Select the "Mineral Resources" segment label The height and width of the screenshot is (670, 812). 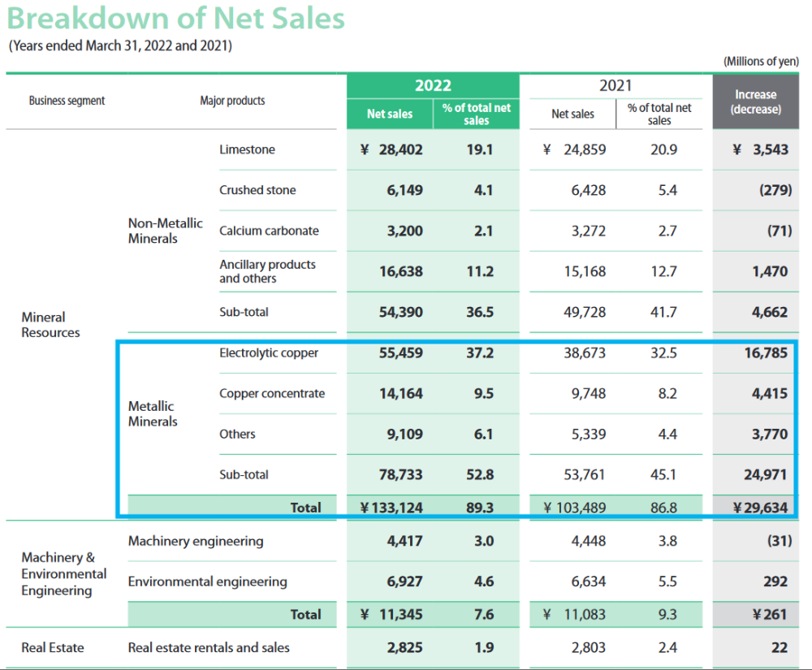[x=50, y=325]
